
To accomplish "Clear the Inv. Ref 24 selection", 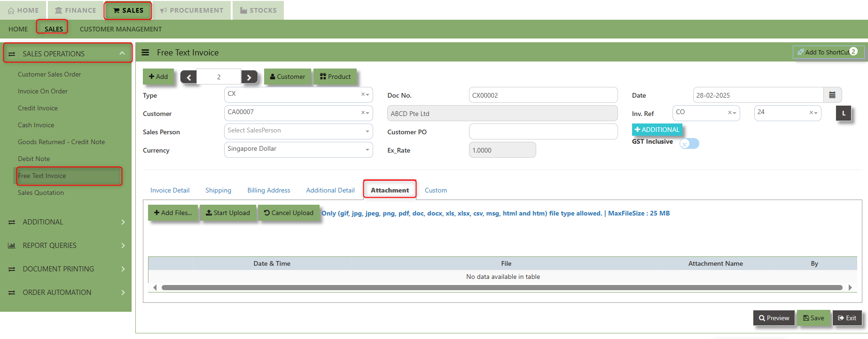I will click(811, 113).
